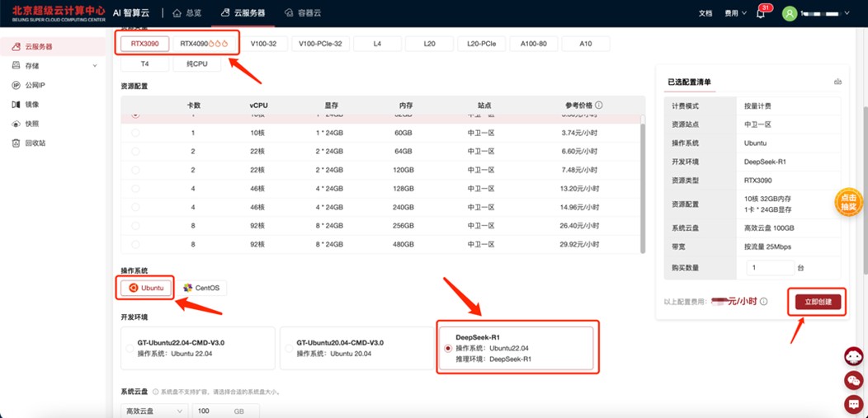Select the 14.96元/小时 configuration radio
The width and height of the screenshot is (868, 418).
[135, 207]
